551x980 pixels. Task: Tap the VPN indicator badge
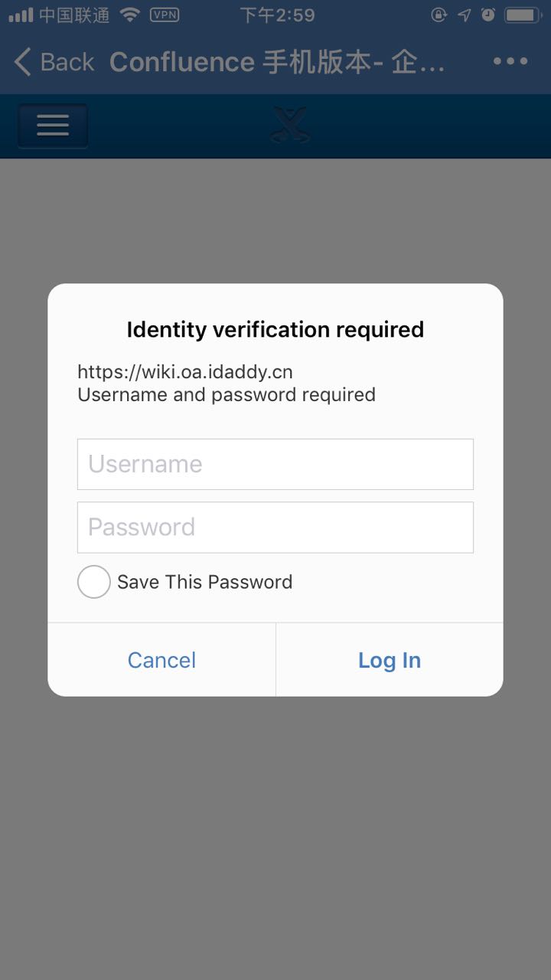click(x=165, y=15)
